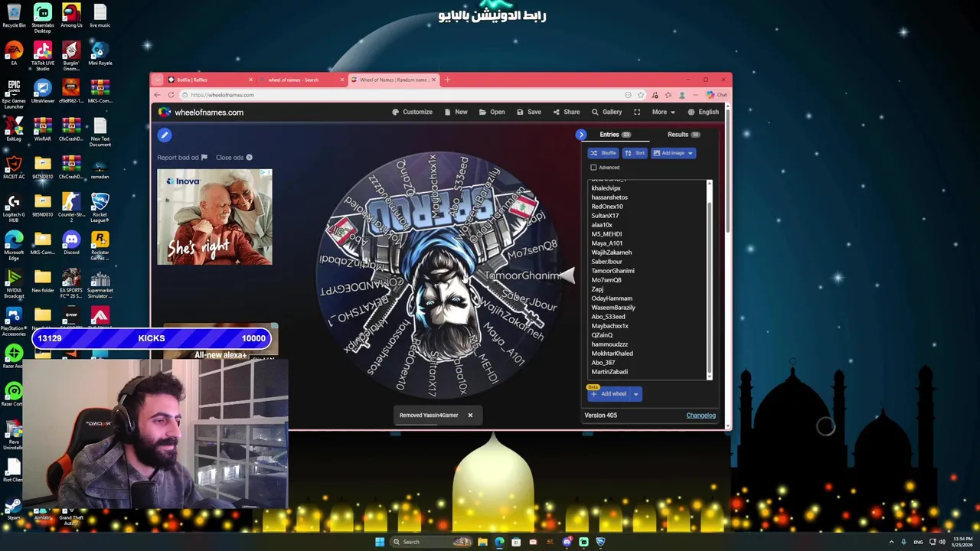This screenshot has width=980, height=551.
Task: Click the Add wheel button
Action: (609, 394)
